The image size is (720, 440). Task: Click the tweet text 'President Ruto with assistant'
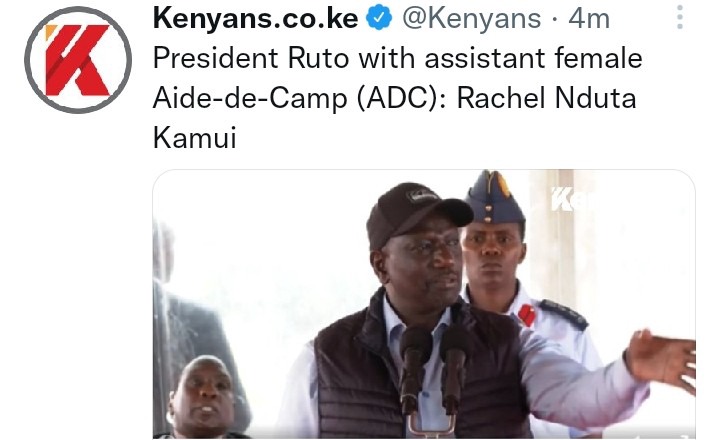tap(349, 58)
